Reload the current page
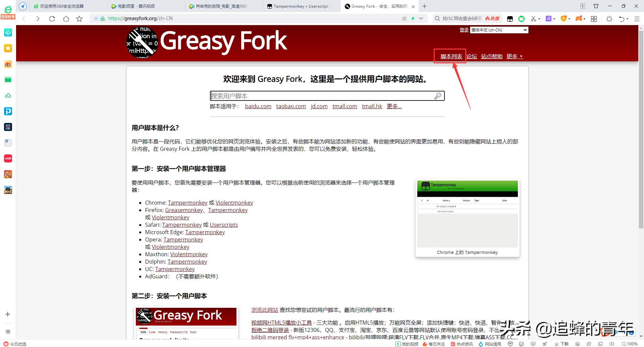The width and height of the screenshot is (644, 347). click(52, 19)
